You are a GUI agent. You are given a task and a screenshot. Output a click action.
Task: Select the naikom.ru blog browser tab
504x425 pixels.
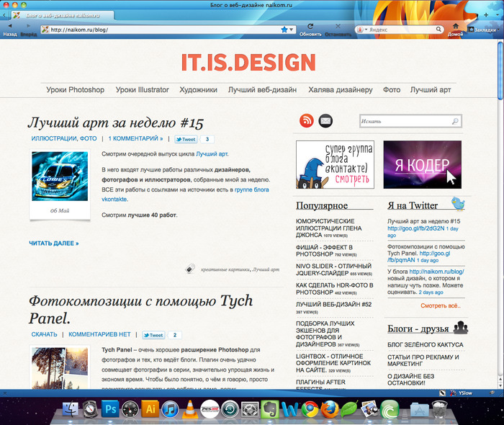coord(63,15)
